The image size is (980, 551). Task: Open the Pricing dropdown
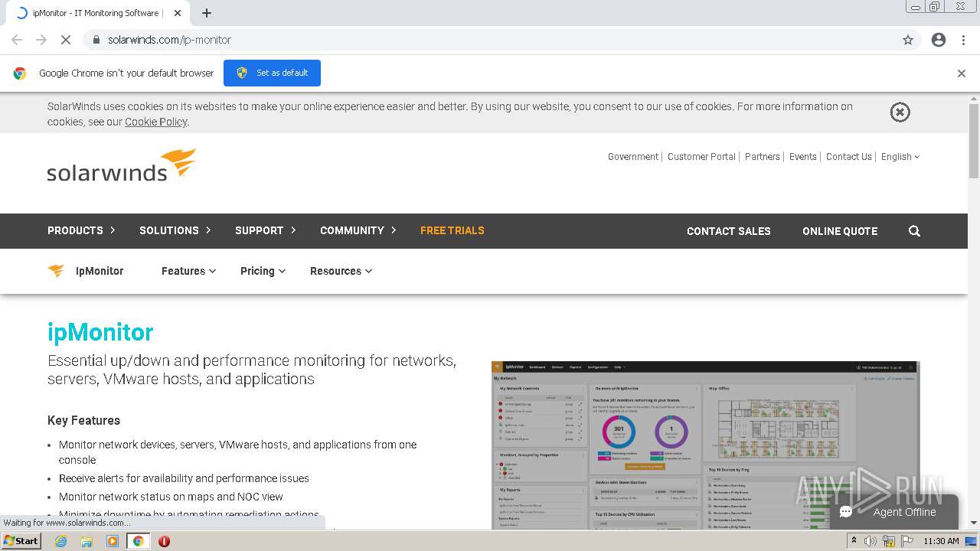click(263, 271)
